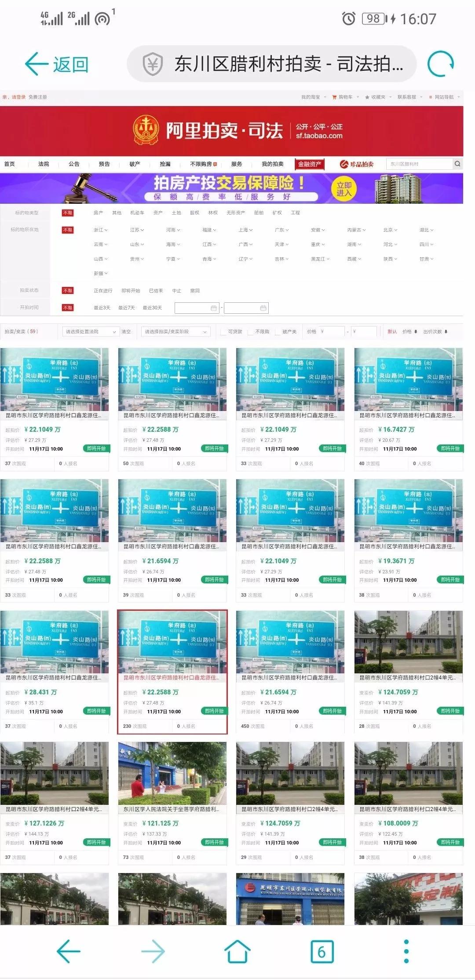This screenshot has width=475, height=980.
Task: Click the 购物车 shopping cart icon
Action: 335,97
